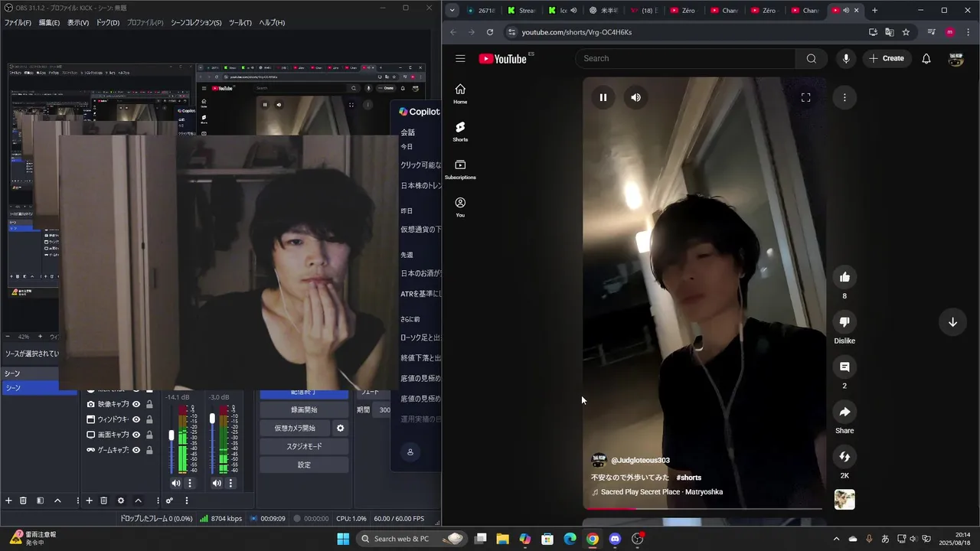Mute the -3.0 dB audio channel
This screenshot has height=551, width=980.
tap(217, 483)
